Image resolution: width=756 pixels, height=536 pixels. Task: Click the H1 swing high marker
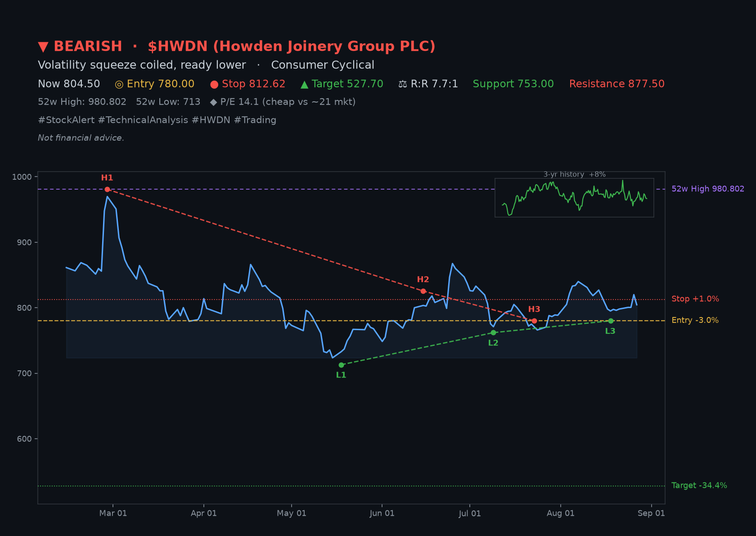point(107,189)
